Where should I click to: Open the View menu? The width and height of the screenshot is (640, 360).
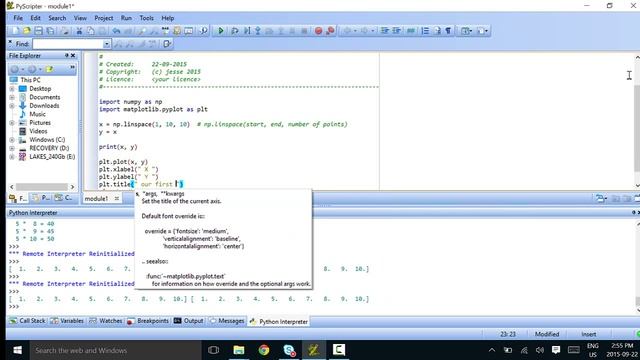tap(80, 18)
